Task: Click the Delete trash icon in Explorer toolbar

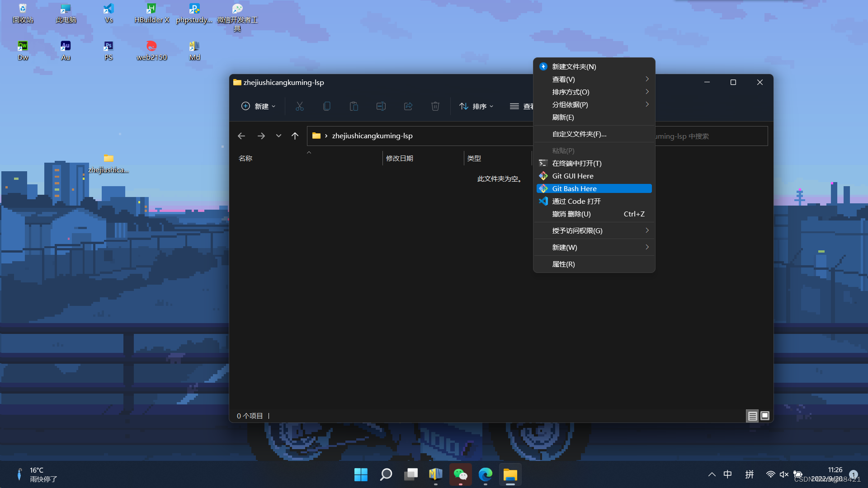Action: point(435,106)
